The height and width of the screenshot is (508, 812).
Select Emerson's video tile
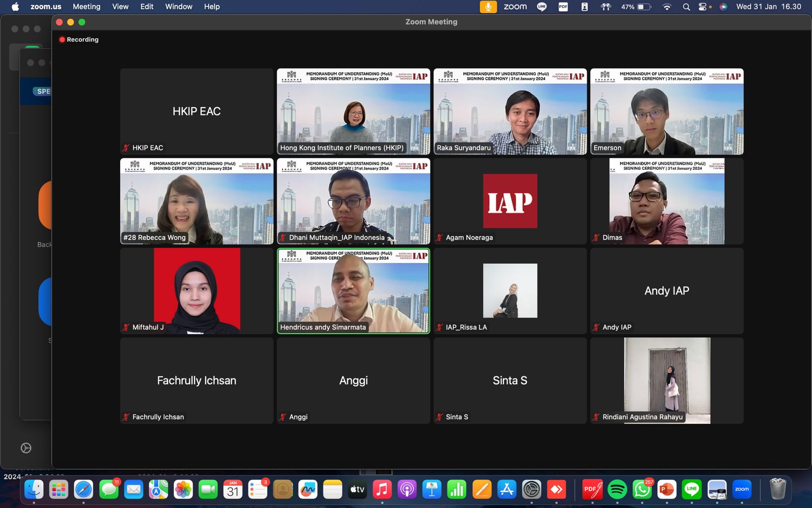[x=667, y=112]
